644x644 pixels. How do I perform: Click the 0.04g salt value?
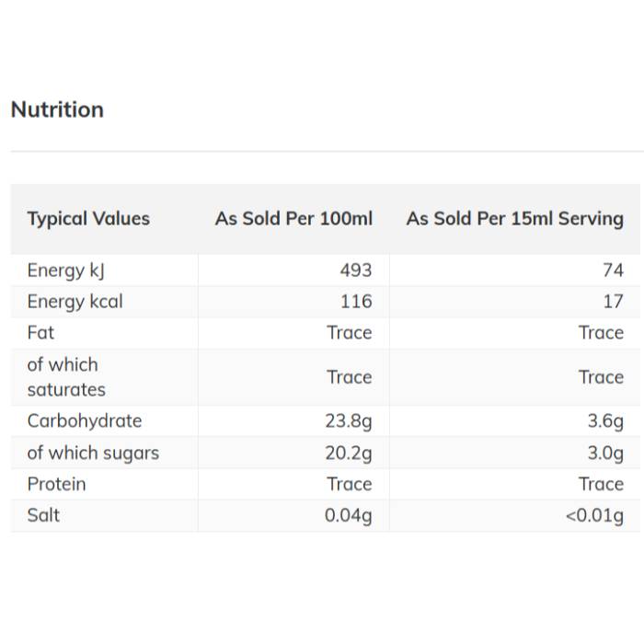(349, 515)
